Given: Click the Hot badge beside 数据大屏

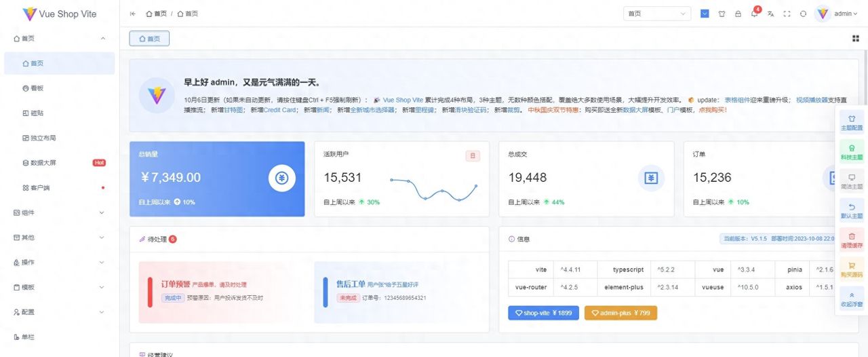Looking at the screenshot, I should (x=99, y=163).
